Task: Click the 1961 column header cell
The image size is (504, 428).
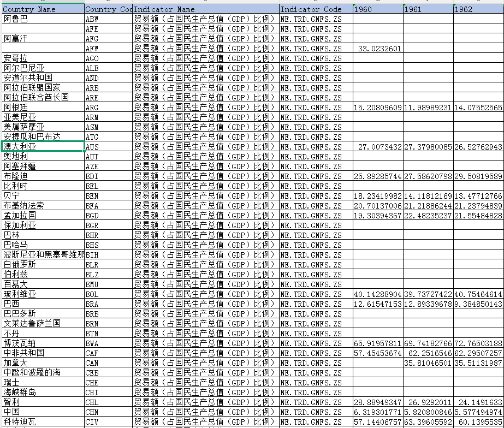Action: click(x=428, y=9)
